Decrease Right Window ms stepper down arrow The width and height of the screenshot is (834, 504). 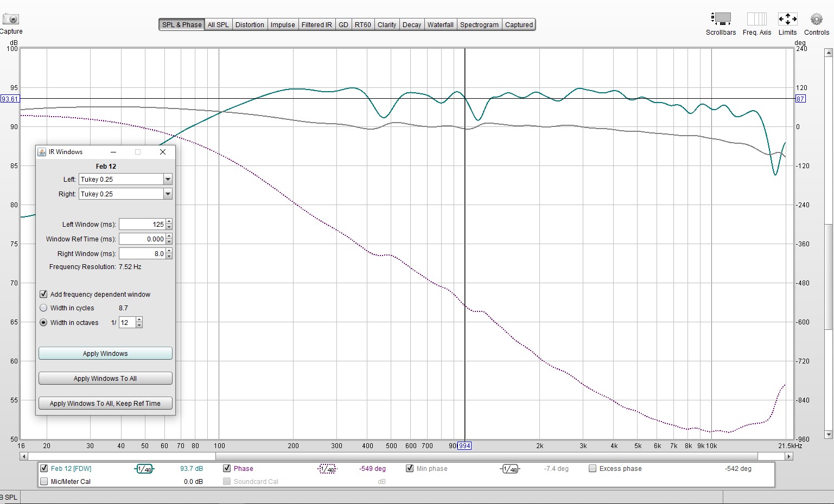tap(169, 256)
